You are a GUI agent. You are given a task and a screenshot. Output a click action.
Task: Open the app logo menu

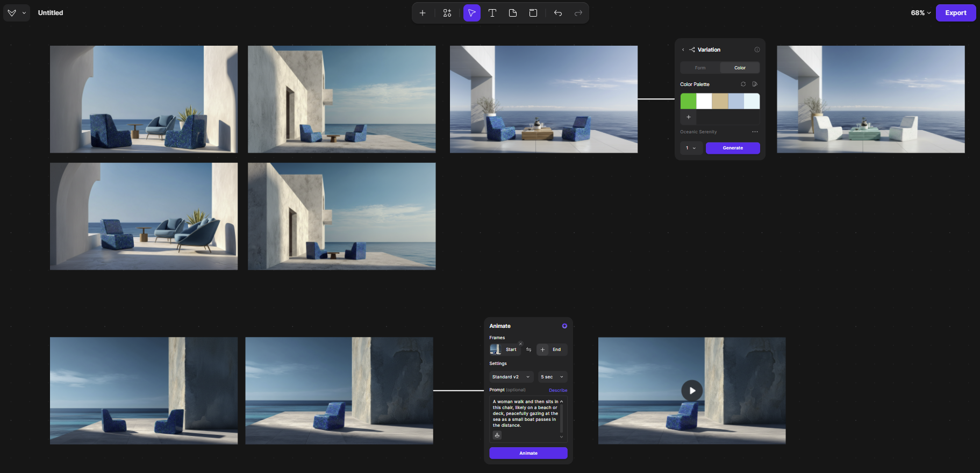(x=16, y=13)
